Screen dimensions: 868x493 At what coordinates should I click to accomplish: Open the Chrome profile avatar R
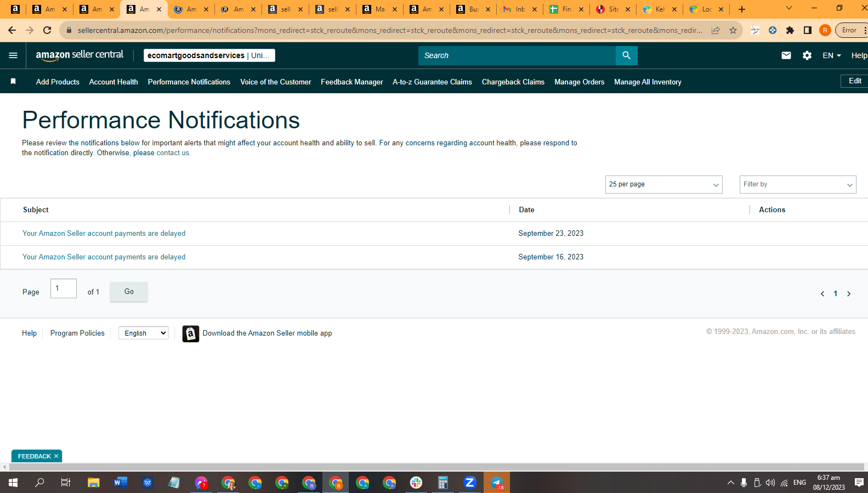[825, 30]
